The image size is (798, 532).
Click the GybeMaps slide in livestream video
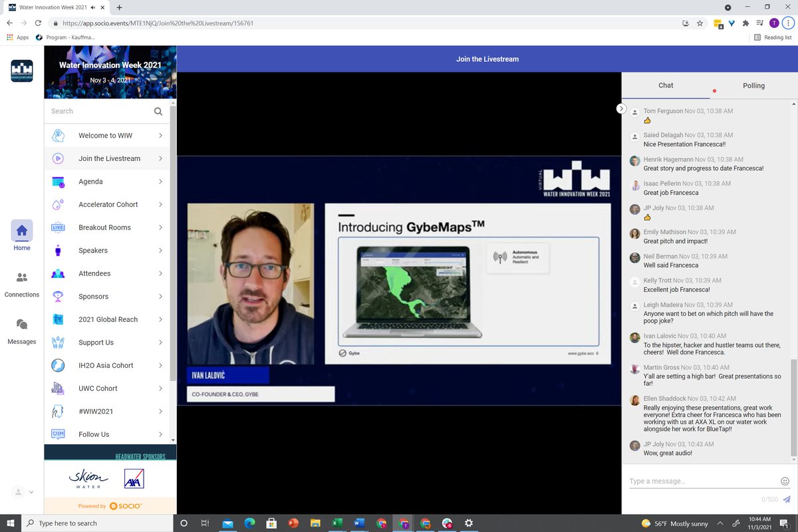pyautogui.click(x=467, y=284)
